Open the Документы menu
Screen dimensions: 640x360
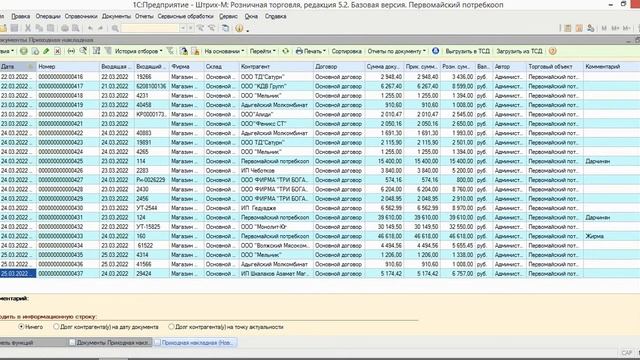click(116, 16)
